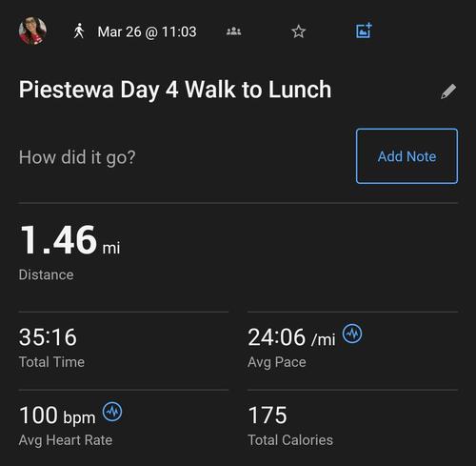The image size is (476, 466).
Task: Select the Distance label
Action: (x=47, y=274)
